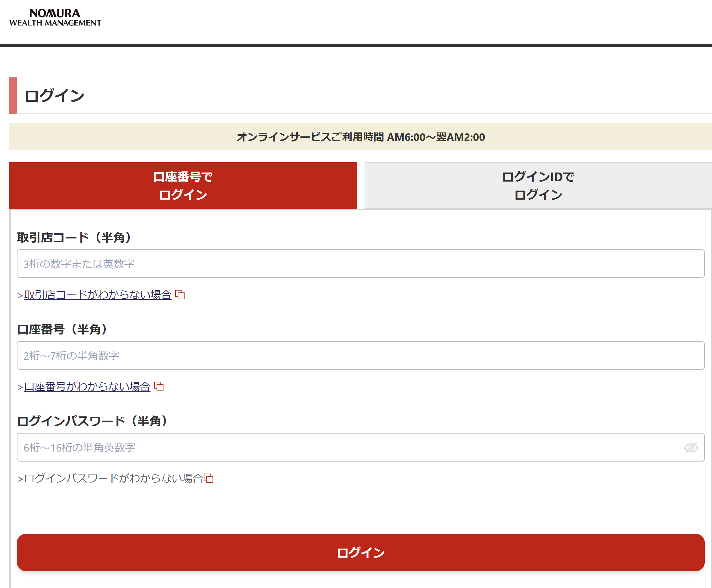Click external-link icon beside 口座番号がわからない場合
The height and width of the screenshot is (588, 712).
tap(159, 387)
